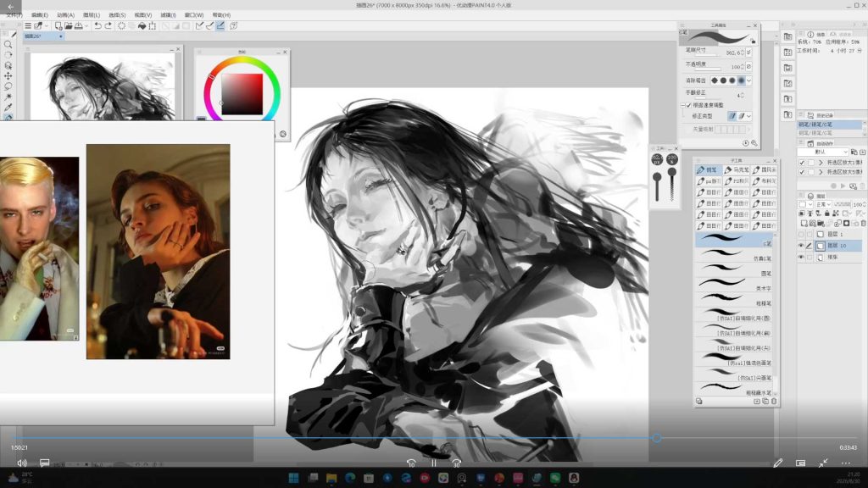Select the Zoom magnifier tool
868x488 pixels.
8,44
